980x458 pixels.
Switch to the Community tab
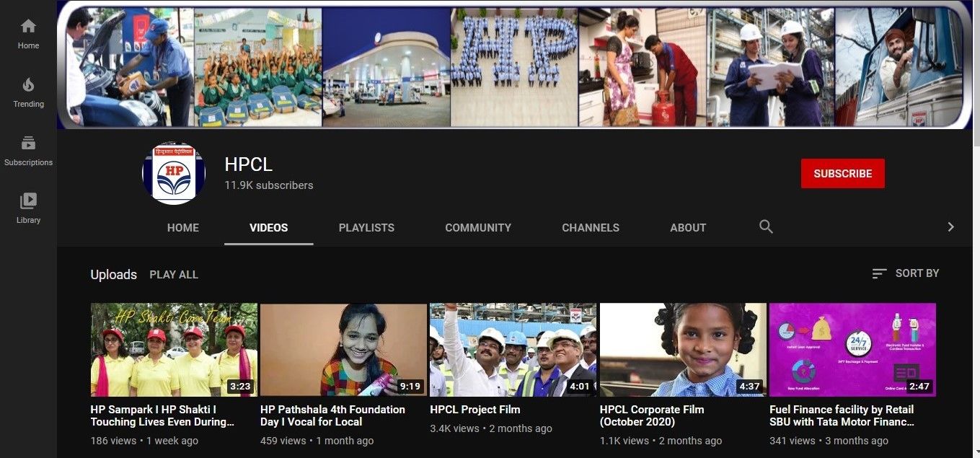pos(478,227)
